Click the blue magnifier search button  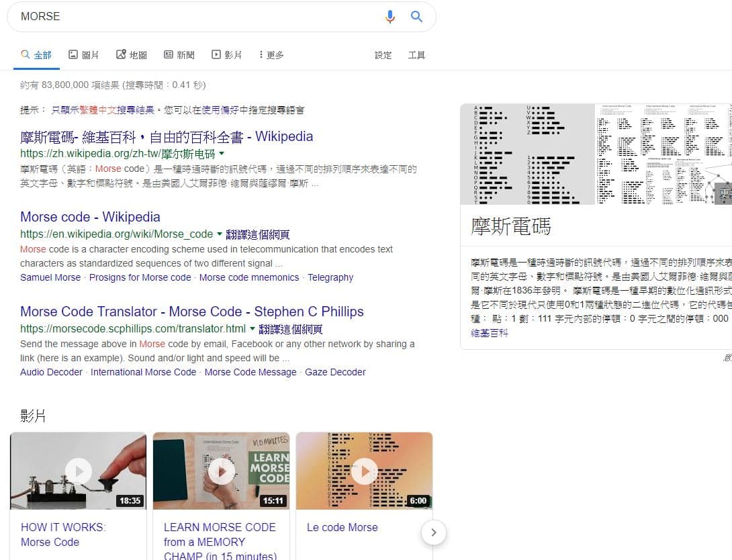tap(416, 17)
